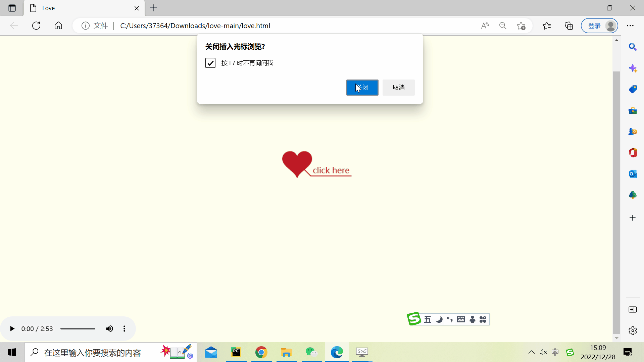Open Mail app from taskbar
The width and height of the screenshot is (644, 362).
211,352
